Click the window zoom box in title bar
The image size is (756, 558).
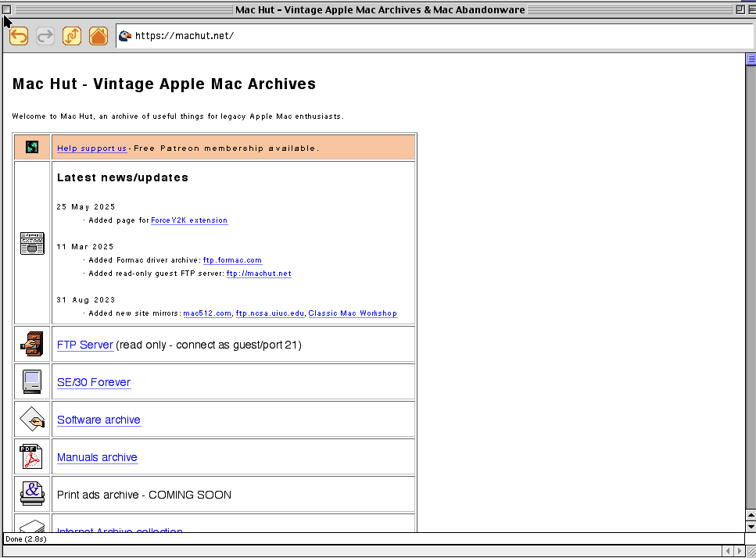click(740, 9)
